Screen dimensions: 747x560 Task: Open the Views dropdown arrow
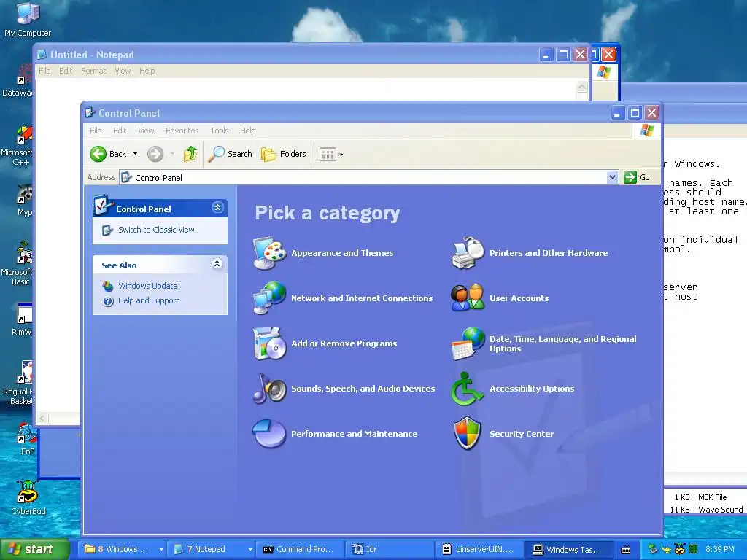[341, 155]
